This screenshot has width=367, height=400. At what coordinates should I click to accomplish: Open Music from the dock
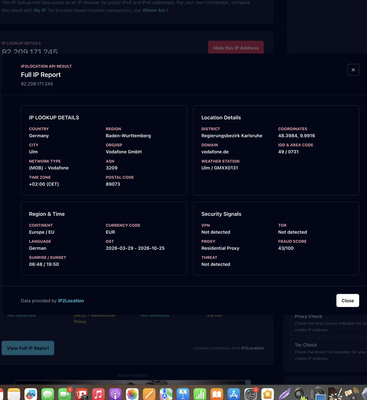[98, 394]
